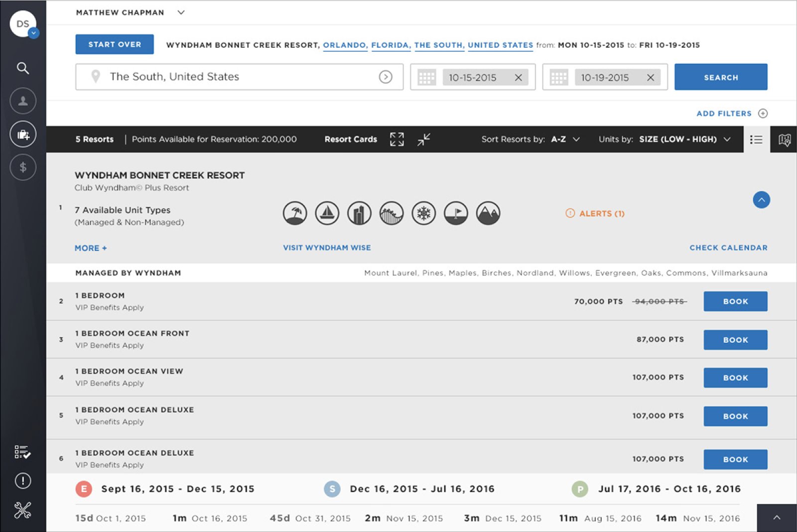Screen dimensions: 797x532
Task: Open CHECK CALENDAR for the resort
Action: [728, 248]
